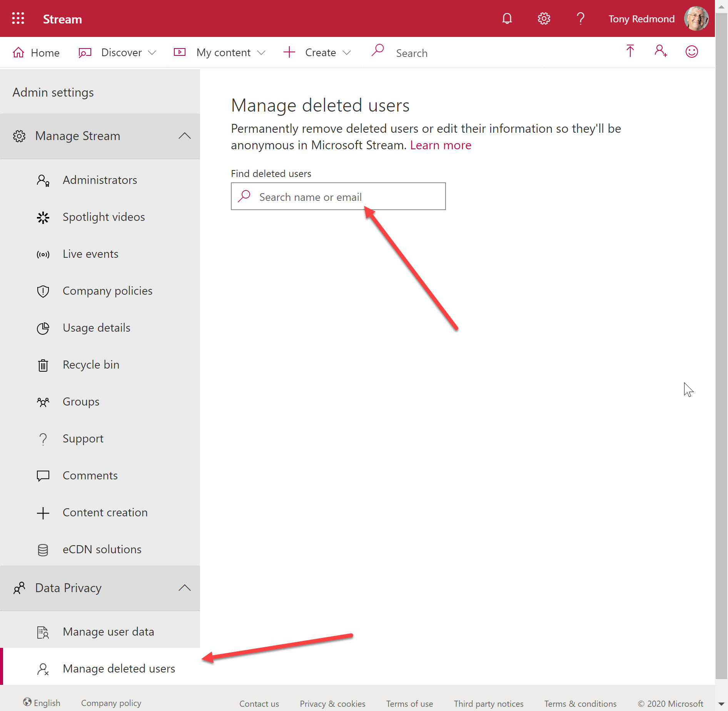Expand the My content dropdown chevron
This screenshot has height=711, width=728.
click(x=261, y=52)
